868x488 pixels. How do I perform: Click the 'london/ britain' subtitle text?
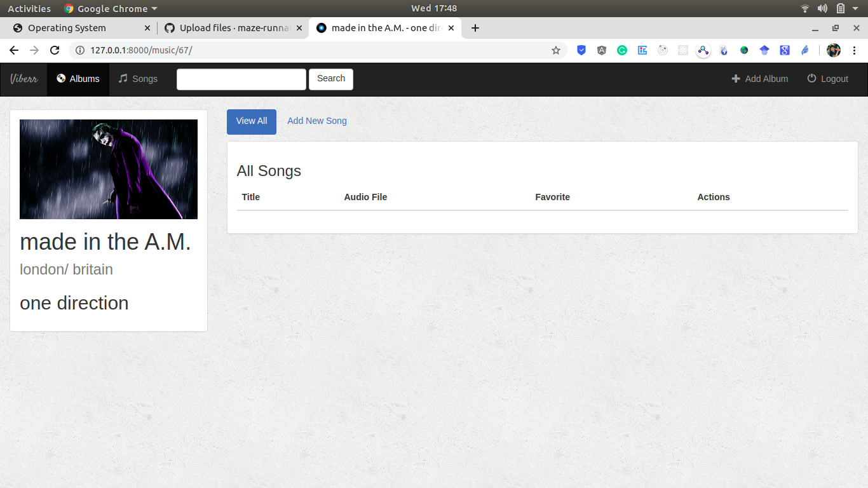[67, 269]
